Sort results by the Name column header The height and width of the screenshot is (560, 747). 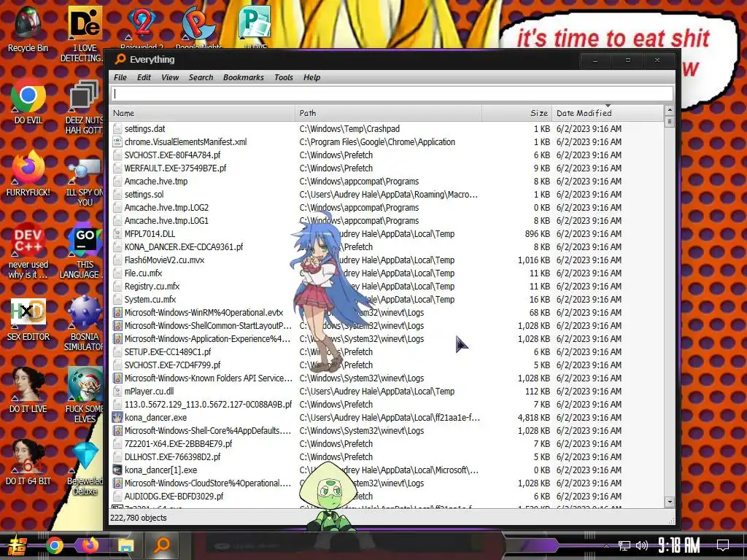click(x=203, y=113)
